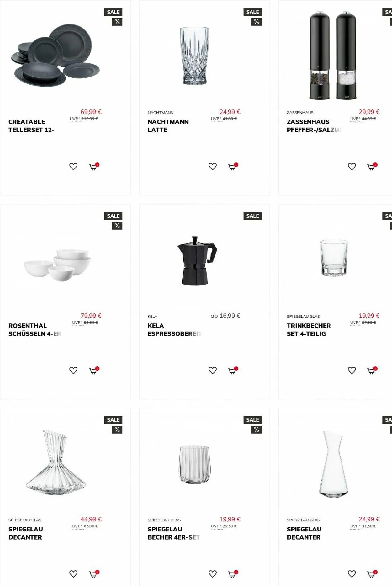Favorite the ribbed Spiegelau Decanter
Viewport: 392px width, 586px height.
[x=73, y=574]
